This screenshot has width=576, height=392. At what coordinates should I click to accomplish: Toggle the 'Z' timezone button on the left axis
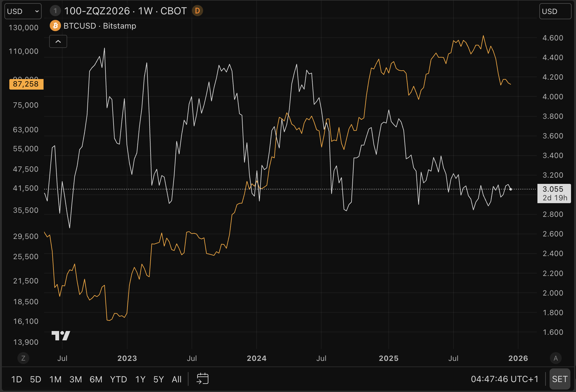click(x=23, y=358)
